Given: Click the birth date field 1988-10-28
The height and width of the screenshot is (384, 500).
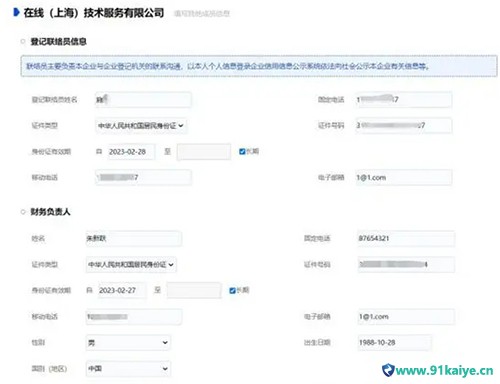Looking at the screenshot, I should pos(394,342).
